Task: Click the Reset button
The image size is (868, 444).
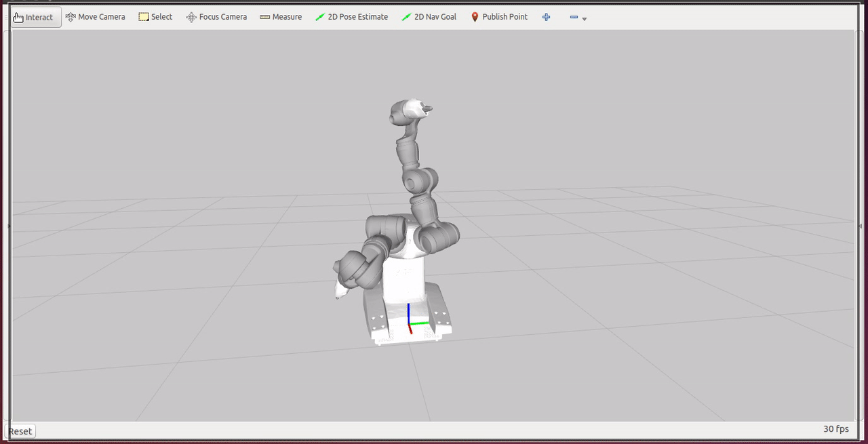Action: tap(20, 431)
